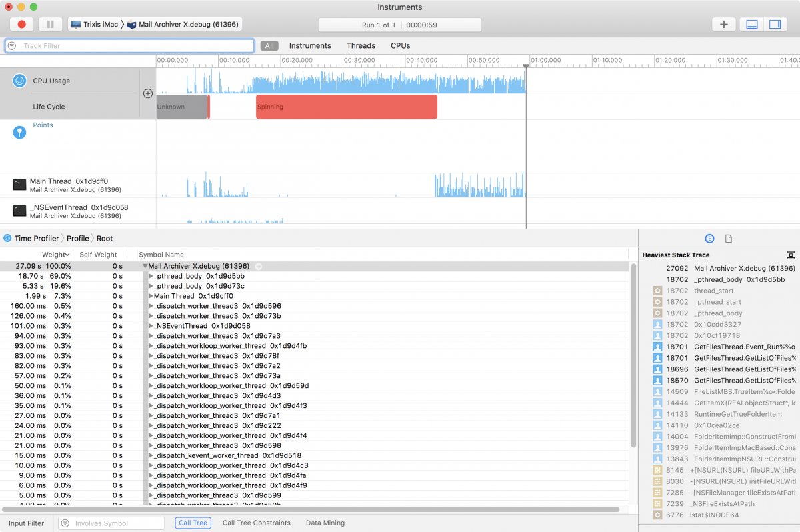
Task: Toggle the bottom detail pane view button
Action: tap(752, 25)
